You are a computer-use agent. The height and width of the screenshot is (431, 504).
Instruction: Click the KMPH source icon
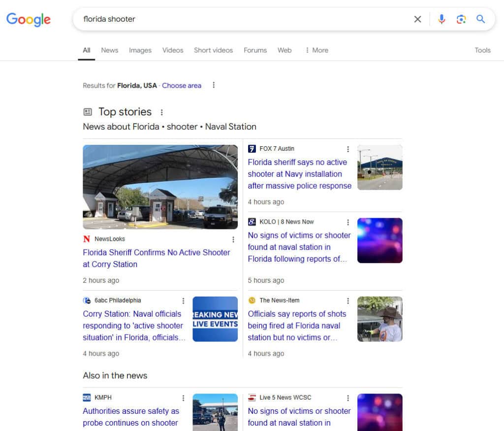click(x=87, y=397)
